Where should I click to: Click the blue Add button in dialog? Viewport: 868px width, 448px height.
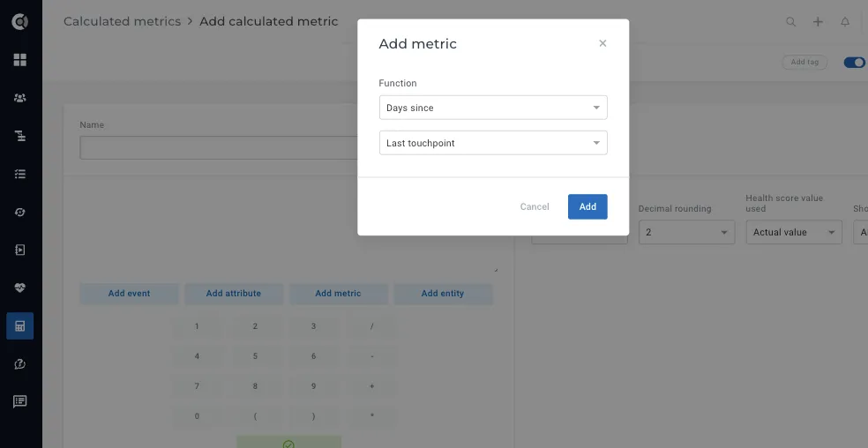point(587,206)
